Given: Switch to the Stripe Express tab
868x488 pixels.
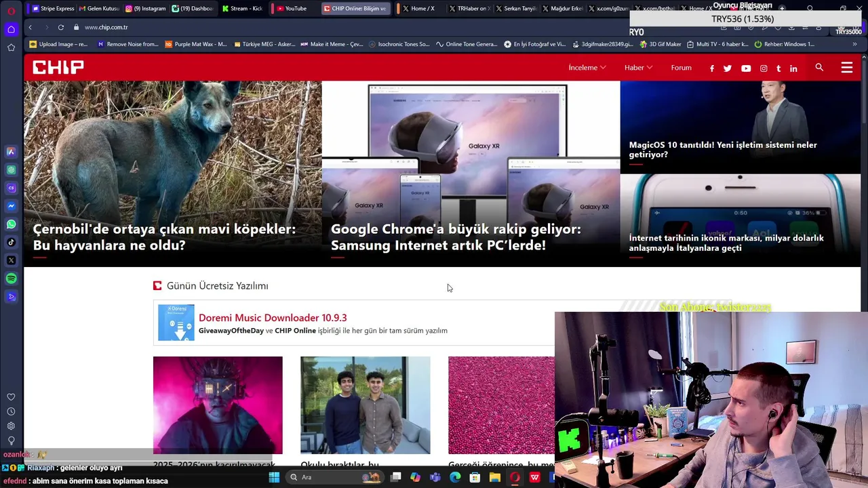Looking at the screenshot, I should 52,9.
